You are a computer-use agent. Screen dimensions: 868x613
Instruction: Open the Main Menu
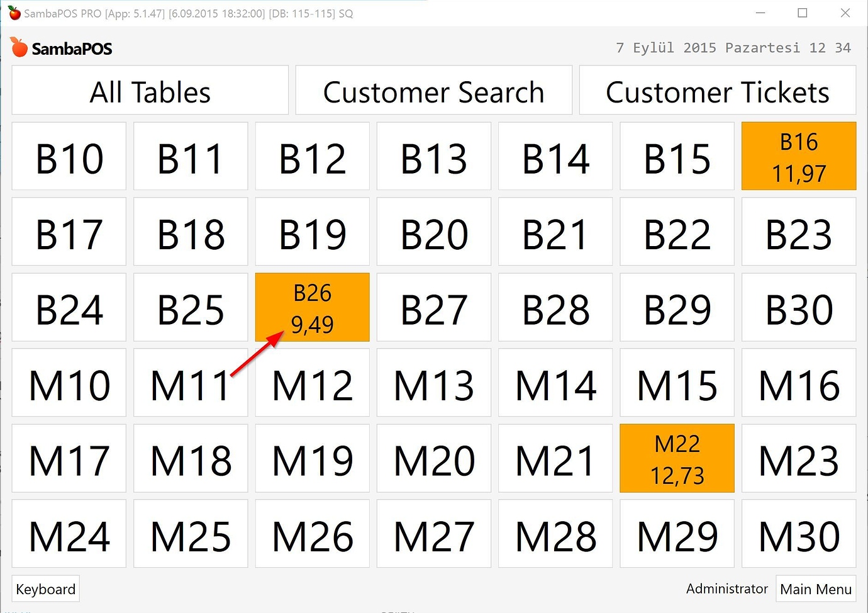[x=816, y=588]
